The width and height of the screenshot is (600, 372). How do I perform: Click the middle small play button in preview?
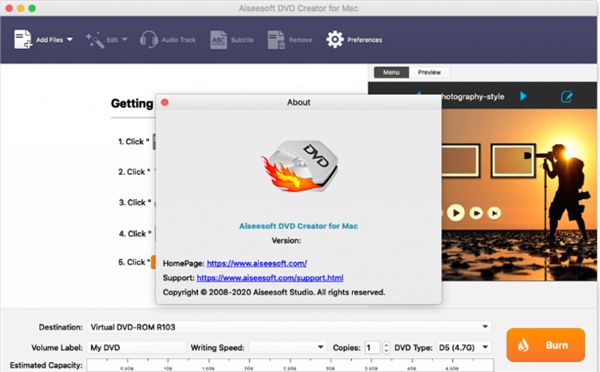click(x=476, y=213)
